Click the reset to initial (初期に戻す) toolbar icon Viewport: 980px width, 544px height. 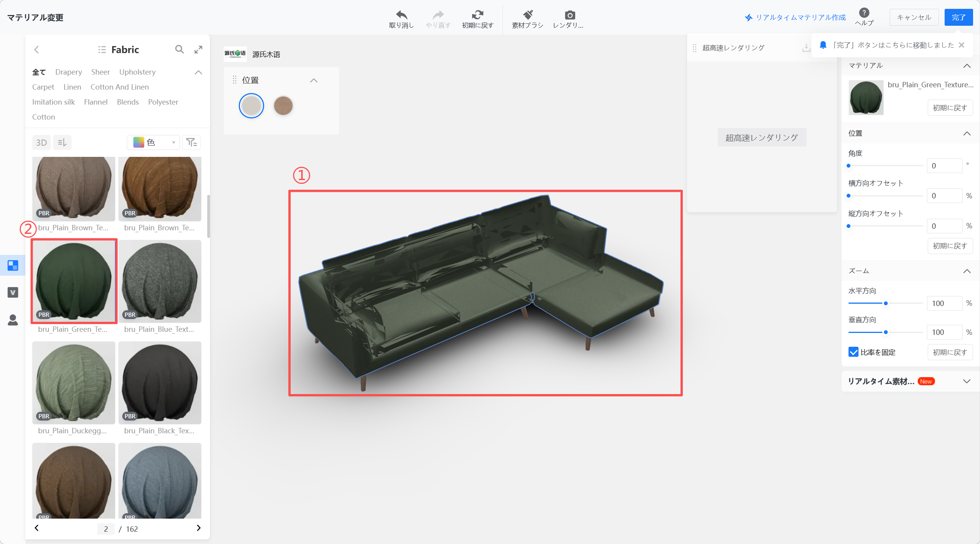click(x=478, y=15)
